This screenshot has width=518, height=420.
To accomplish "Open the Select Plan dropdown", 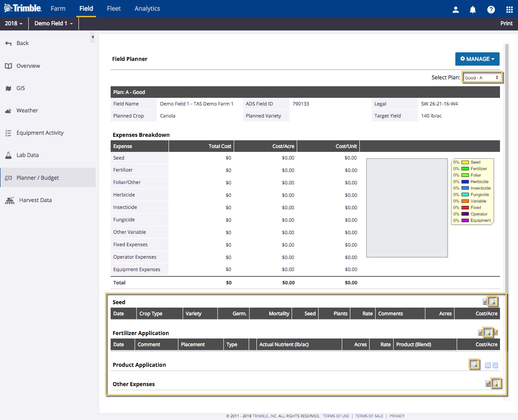I will [482, 78].
